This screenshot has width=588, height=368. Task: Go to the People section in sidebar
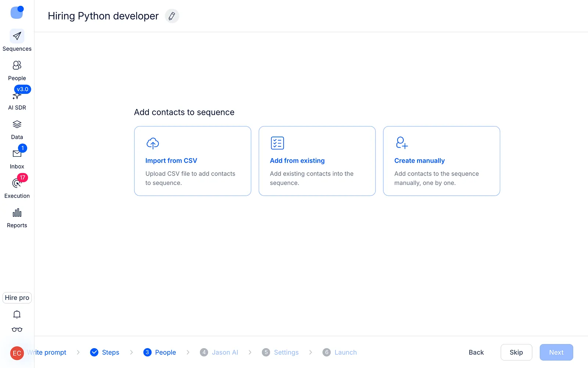pos(17,70)
